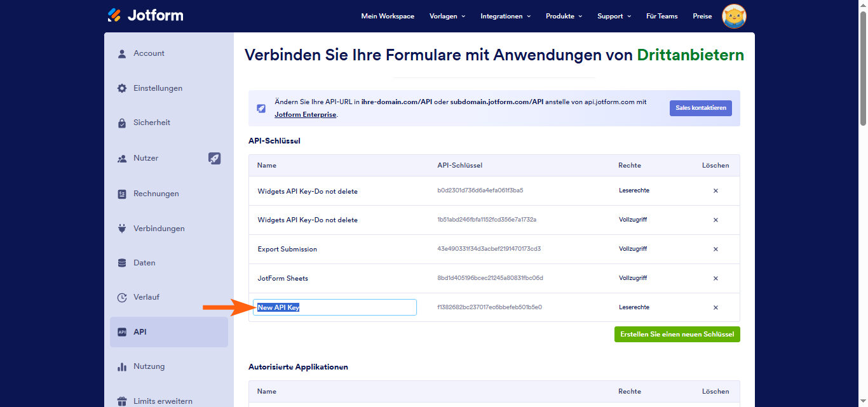Click the Autorisierte Applikationen heading
The width and height of the screenshot is (868, 407).
(298, 367)
